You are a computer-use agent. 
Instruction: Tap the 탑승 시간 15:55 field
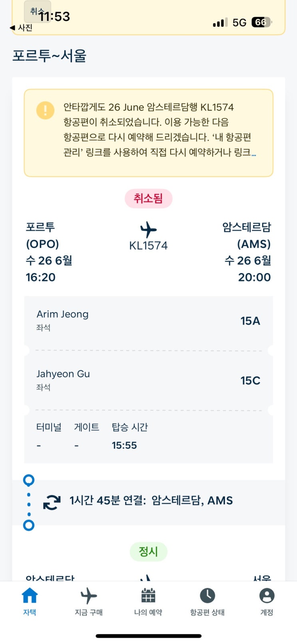[130, 437]
